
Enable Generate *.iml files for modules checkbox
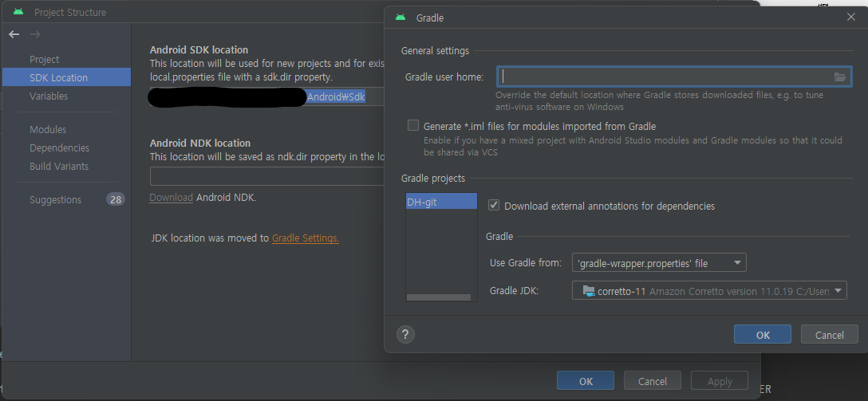pyautogui.click(x=413, y=125)
